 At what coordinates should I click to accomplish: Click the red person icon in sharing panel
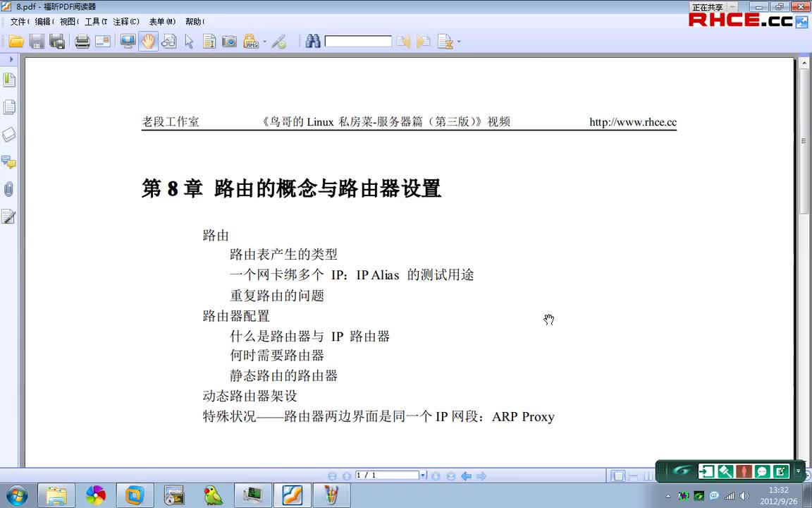pyautogui.click(x=744, y=471)
